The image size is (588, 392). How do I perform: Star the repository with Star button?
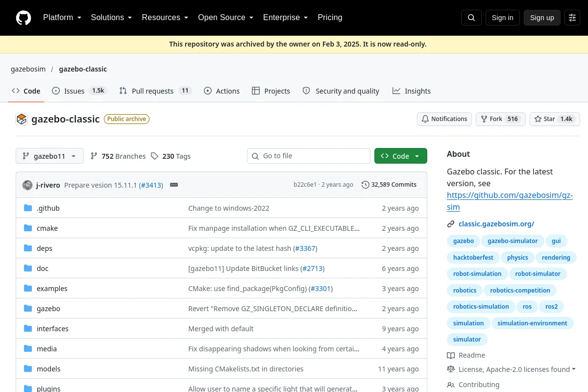(555, 119)
